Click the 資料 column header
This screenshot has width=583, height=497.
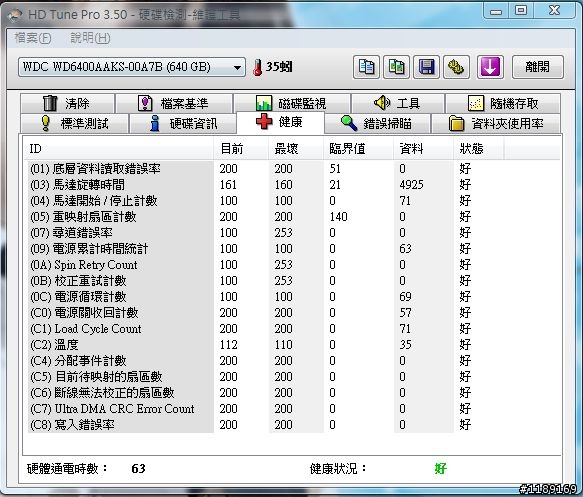click(423, 149)
